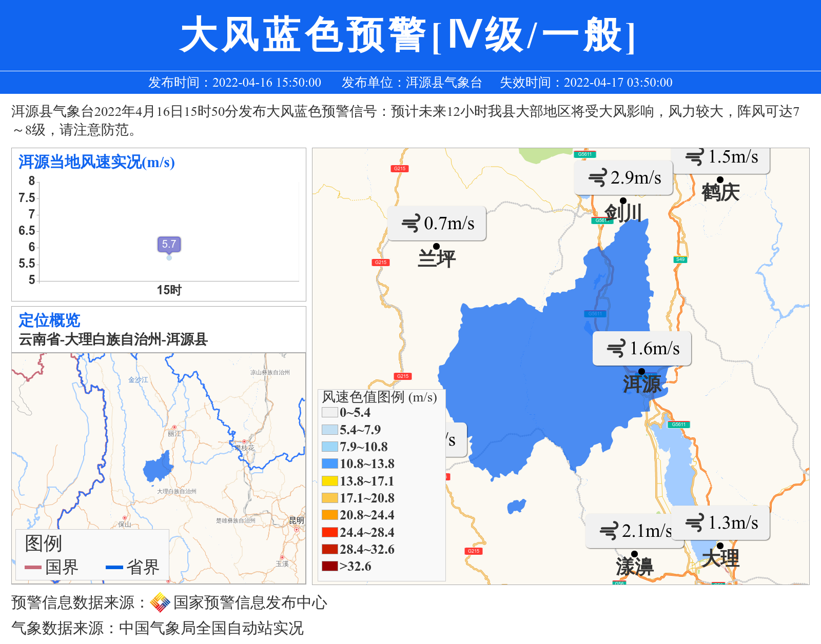Click the yellow 13.8~17.1 legend swatch
This screenshot has width=821, height=644.
pyautogui.click(x=329, y=481)
